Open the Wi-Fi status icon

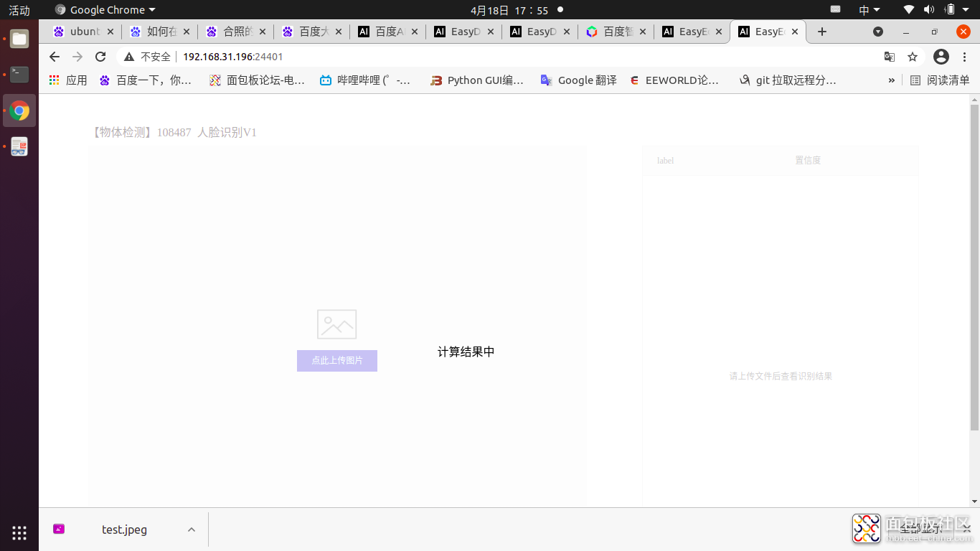click(x=909, y=9)
